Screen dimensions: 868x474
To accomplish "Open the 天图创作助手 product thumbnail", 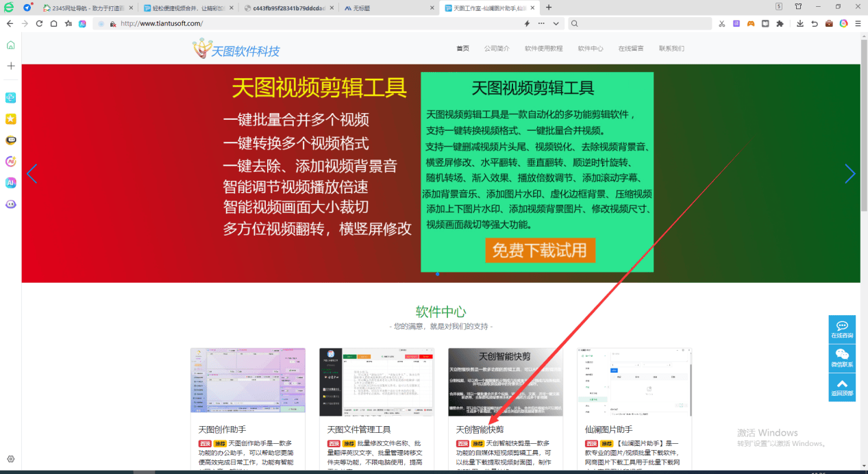I will [248, 382].
